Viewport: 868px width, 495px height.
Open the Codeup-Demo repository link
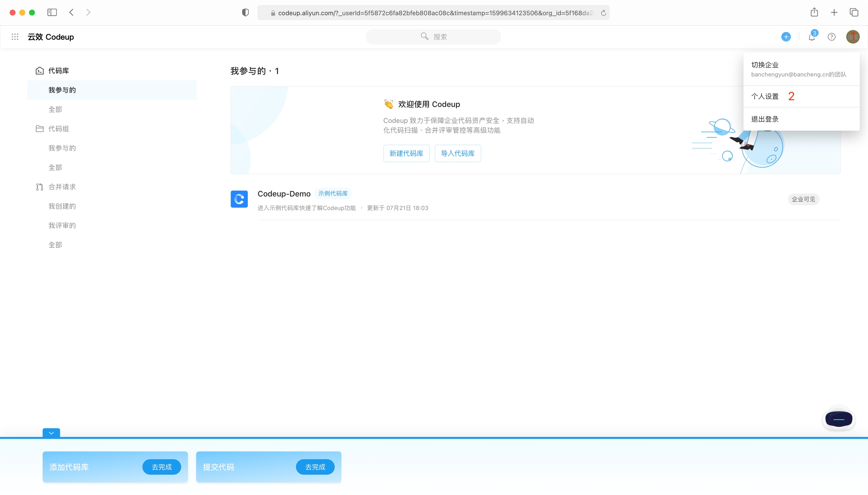tap(284, 194)
